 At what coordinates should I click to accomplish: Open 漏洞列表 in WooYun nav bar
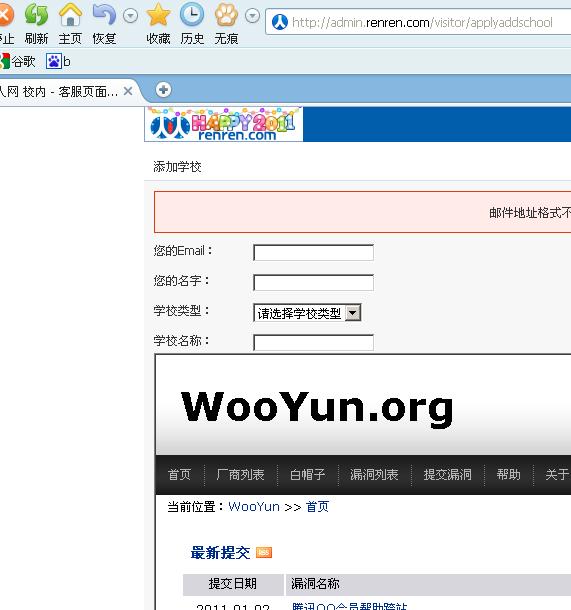[374, 474]
